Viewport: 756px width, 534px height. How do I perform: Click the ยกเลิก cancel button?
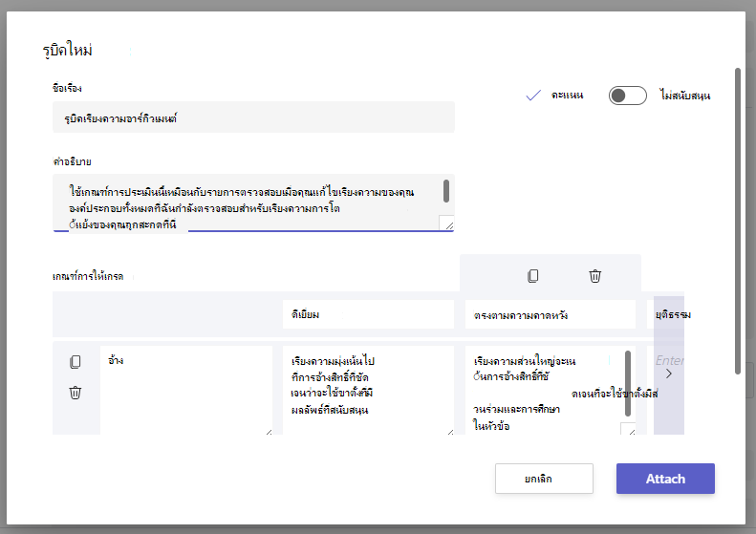544,479
